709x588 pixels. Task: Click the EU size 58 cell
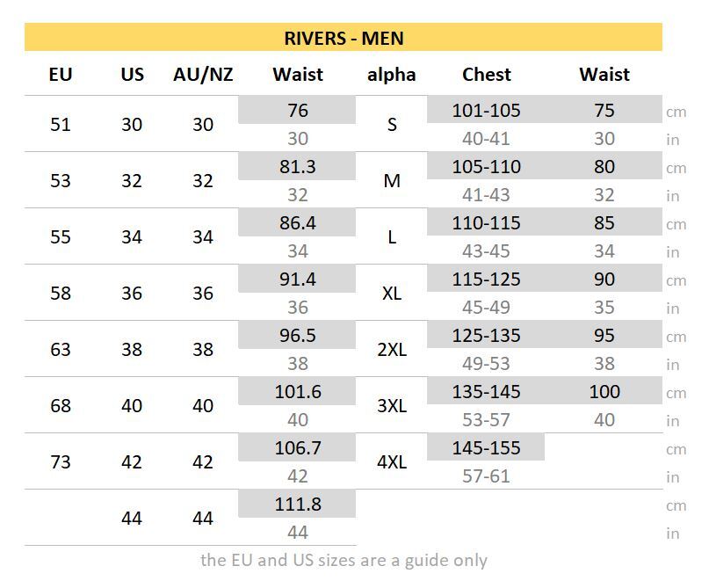click(61, 294)
